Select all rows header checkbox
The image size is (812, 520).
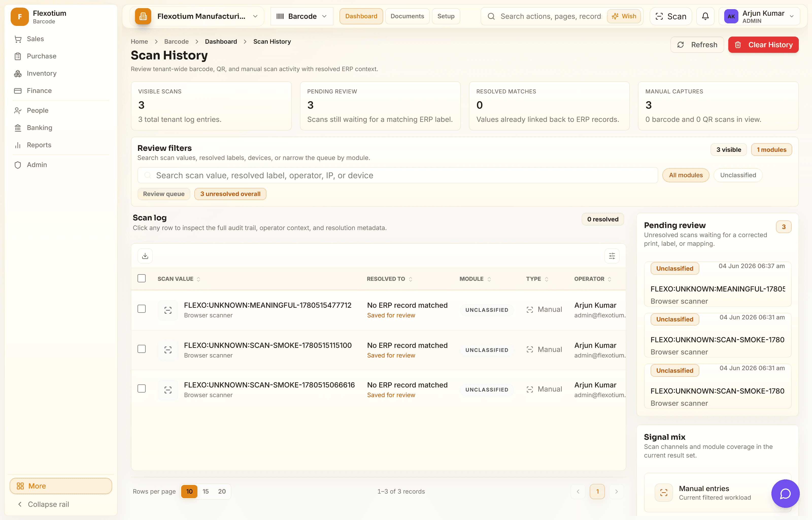[x=142, y=278]
